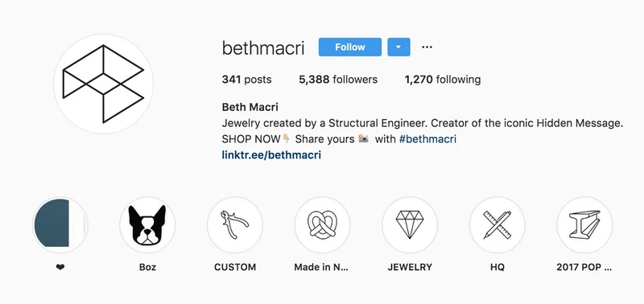Viewport: 644px width, 304px height.
Task: Click the bethmacri username heading
Action: [263, 48]
